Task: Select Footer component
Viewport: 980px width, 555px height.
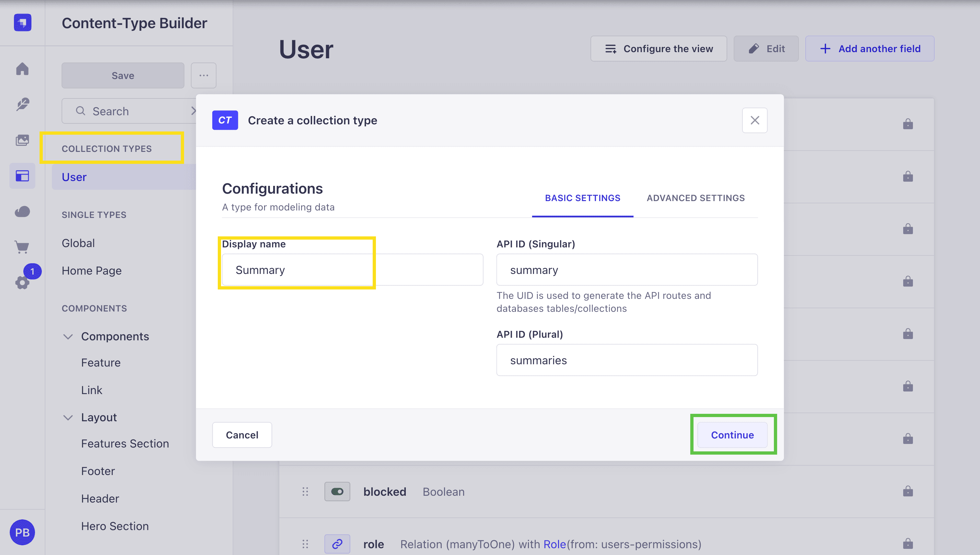Action: pyautogui.click(x=98, y=471)
